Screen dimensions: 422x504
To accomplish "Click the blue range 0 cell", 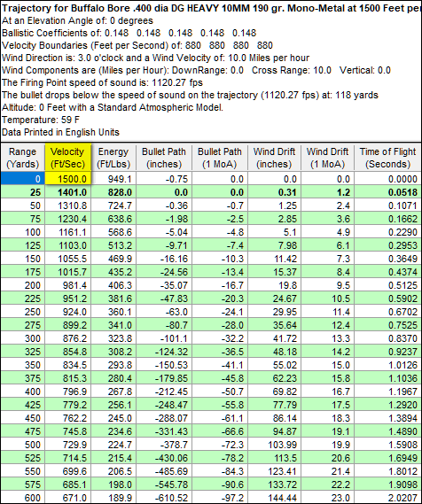I will pos(22,178).
